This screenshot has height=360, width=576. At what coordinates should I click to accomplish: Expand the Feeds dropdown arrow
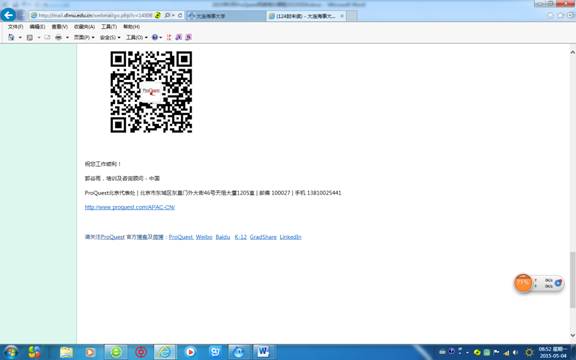coord(39,37)
